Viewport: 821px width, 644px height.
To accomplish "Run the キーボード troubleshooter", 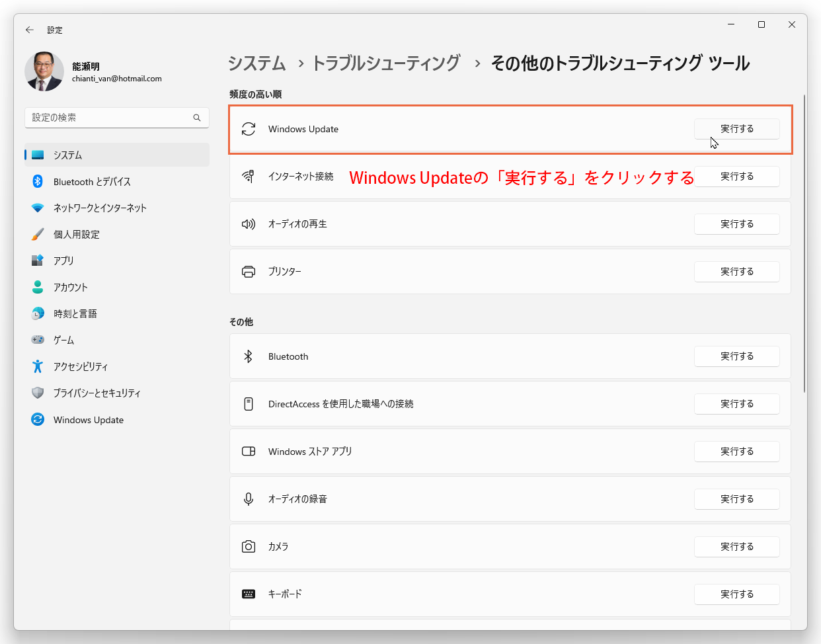I will [737, 594].
